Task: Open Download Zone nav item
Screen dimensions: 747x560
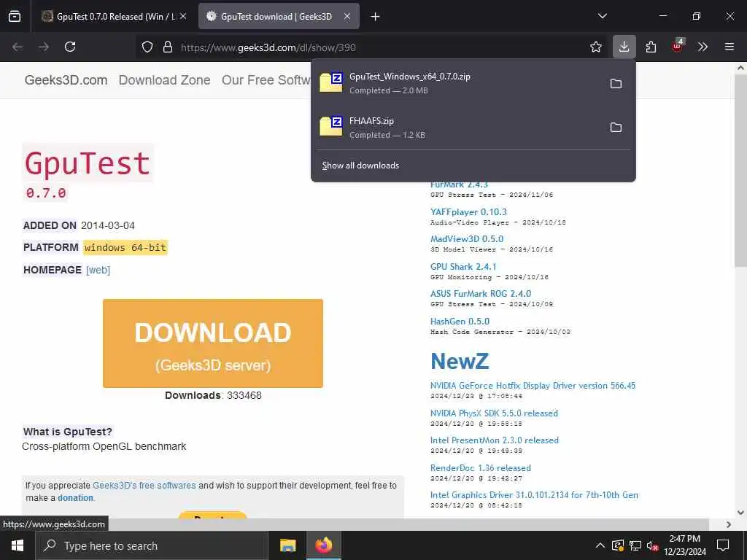Action: 164,80
